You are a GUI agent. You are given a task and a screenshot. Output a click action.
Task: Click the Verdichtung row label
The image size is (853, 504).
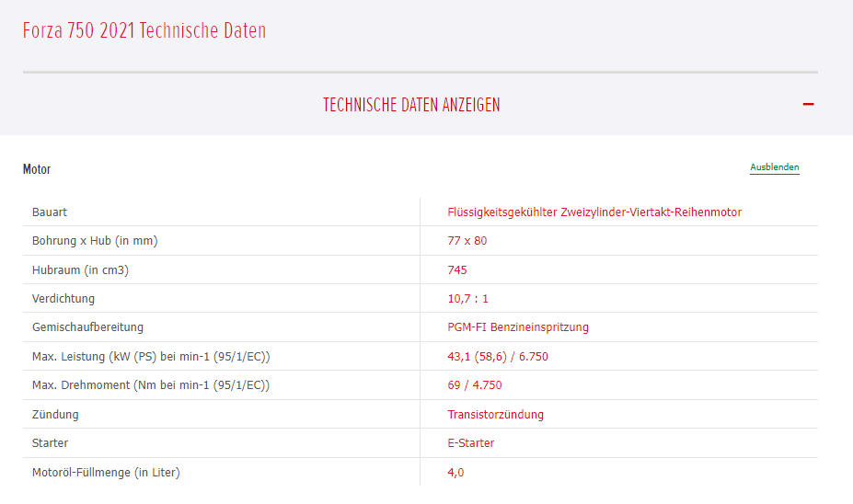click(x=63, y=299)
